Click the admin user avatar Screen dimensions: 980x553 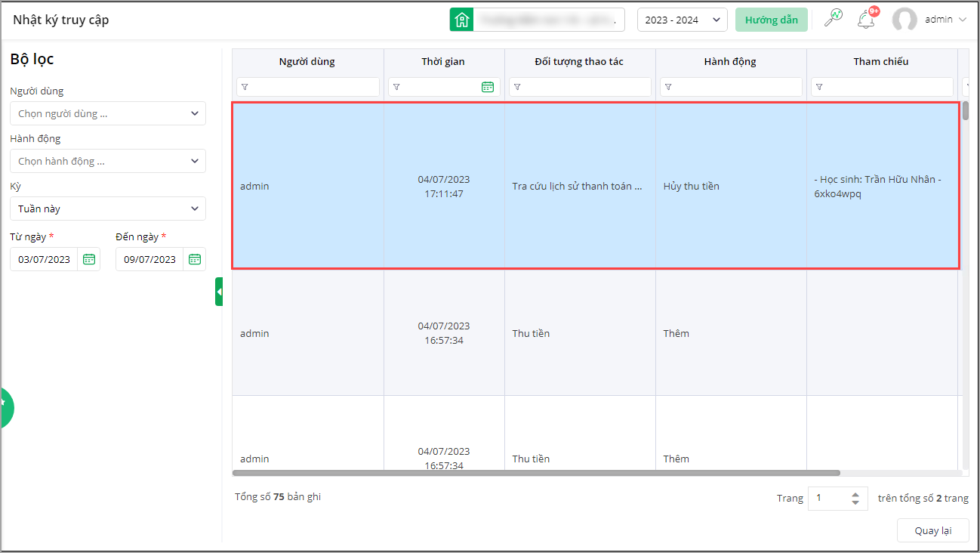[x=904, y=20]
